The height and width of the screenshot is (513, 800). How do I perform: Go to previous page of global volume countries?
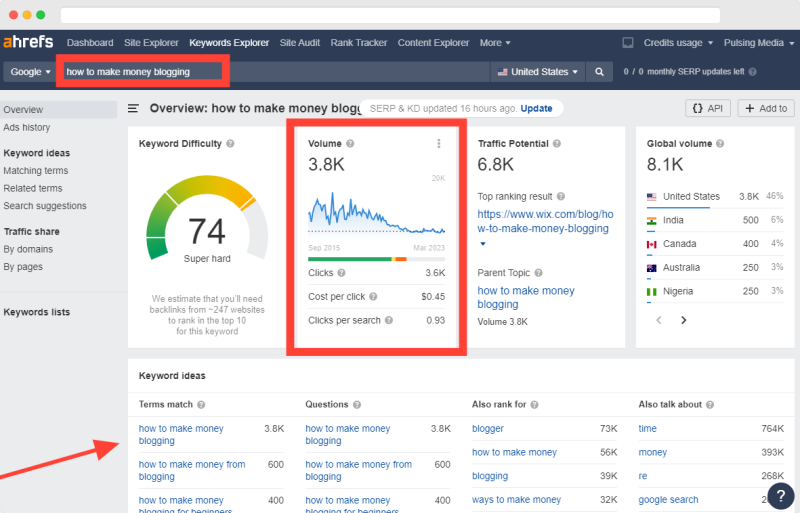pos(659,320)
